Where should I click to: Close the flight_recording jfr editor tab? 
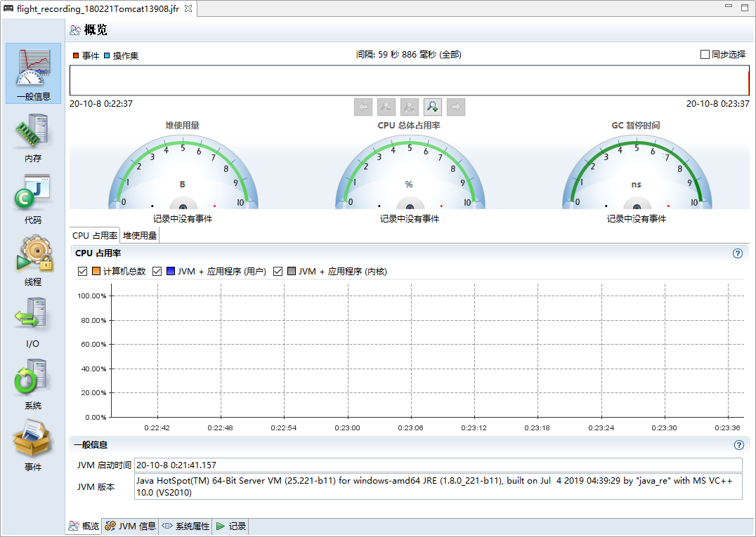(188, 8)
